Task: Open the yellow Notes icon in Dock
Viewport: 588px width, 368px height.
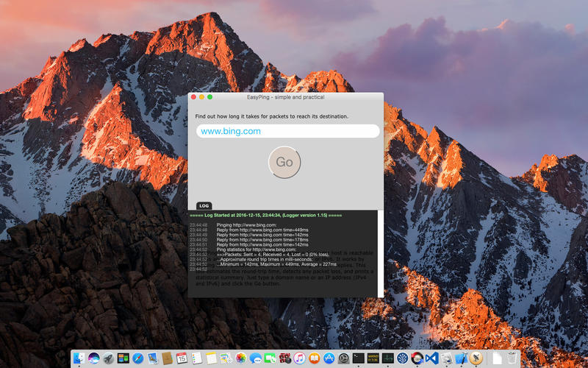Action: pos(211,358)
